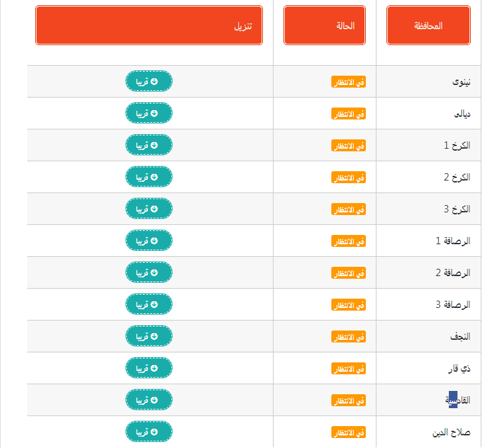
Task: Click the download icon in the ديالى row
Action: click(154, 113)
